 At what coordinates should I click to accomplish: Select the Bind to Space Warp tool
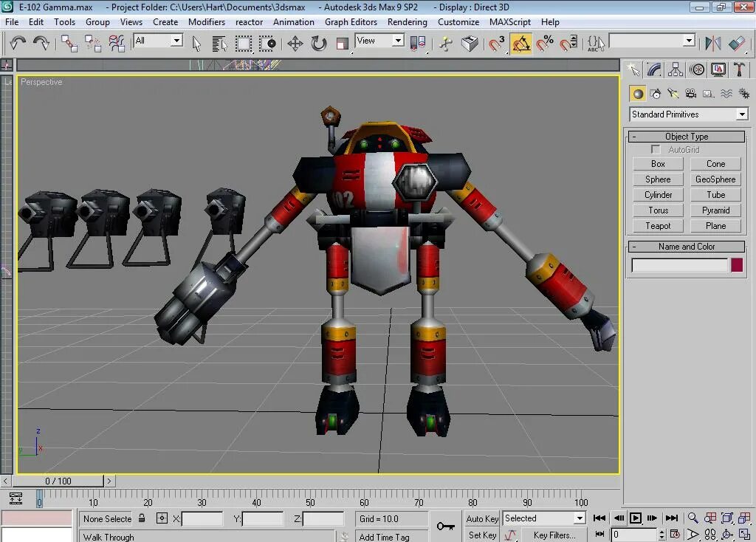click(x=117, y=44)
